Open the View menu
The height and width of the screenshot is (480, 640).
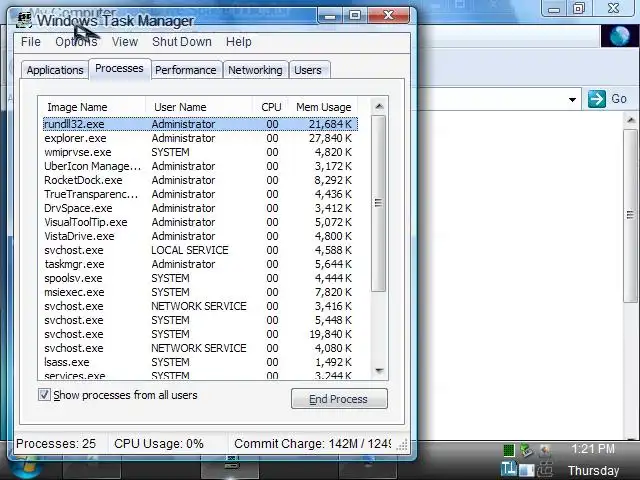(x=125, y=42)
